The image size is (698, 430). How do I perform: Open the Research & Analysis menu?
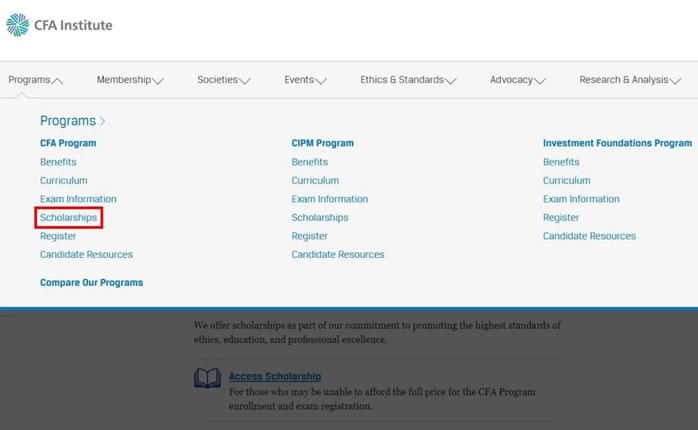pyautogui.click(x=629, y=80)
